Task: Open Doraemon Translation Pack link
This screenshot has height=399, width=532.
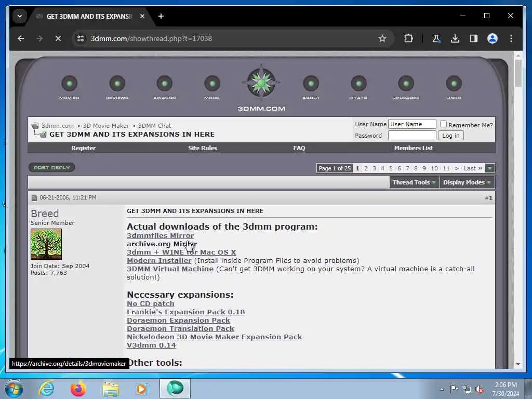Action: pyautogui.click(x=180, y=328)
